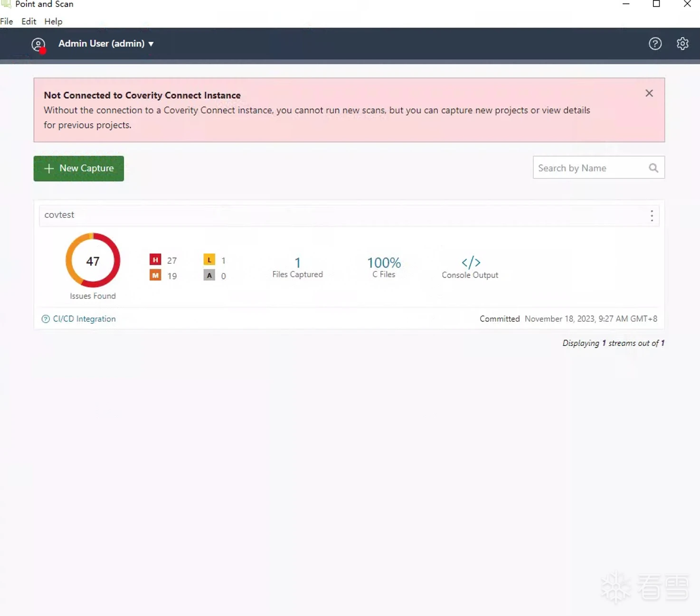Image resolution: width=700 pixels, height=616 pixels.
Task: Click the Low severity L badge
Action: pyautogui.click(x=209, y=260)
